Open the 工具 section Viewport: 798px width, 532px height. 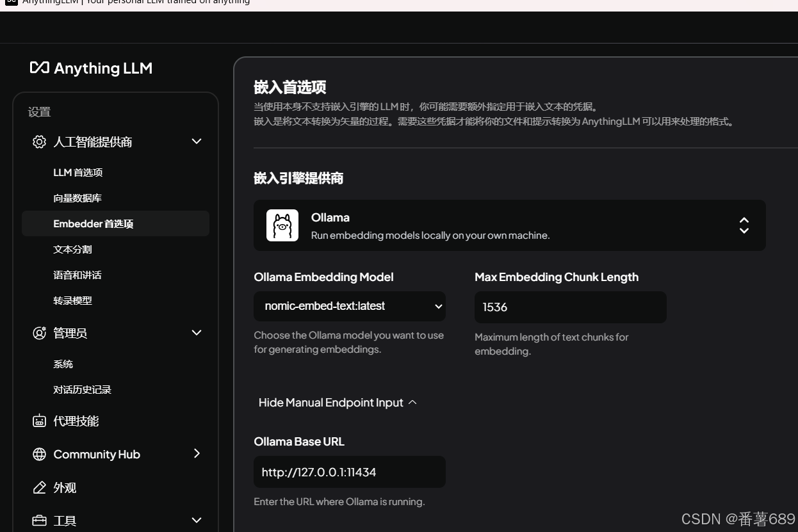point(65,520)
